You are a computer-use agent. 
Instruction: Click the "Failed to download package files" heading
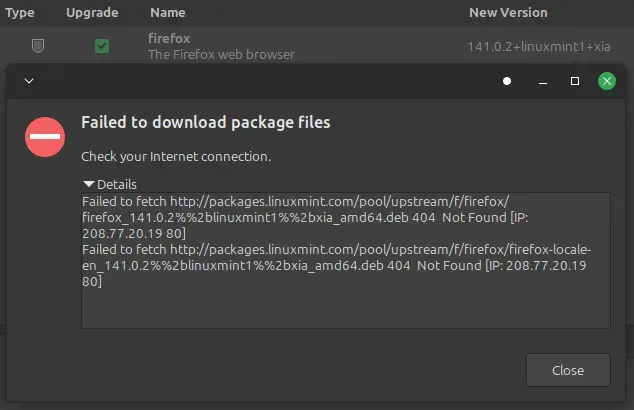coord(205,123)
